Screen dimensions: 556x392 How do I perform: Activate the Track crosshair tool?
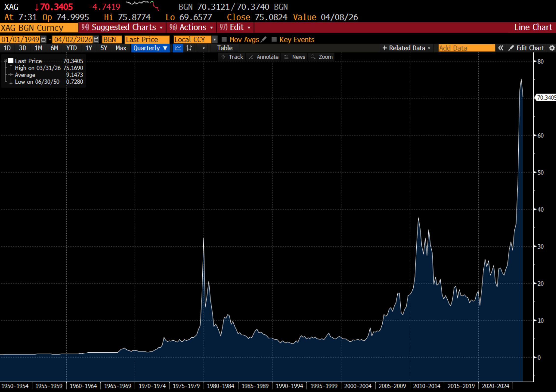click(232, 57)
